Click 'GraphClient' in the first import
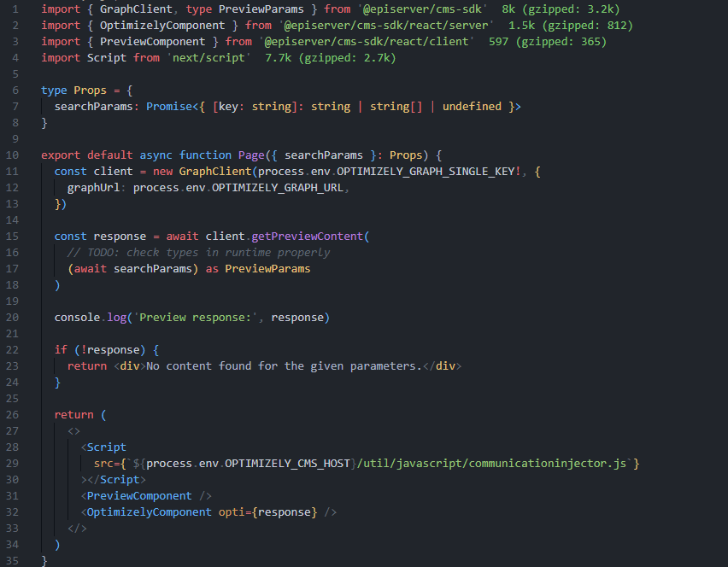Screen dimensions: 728x567 click(x=136, y=9)
